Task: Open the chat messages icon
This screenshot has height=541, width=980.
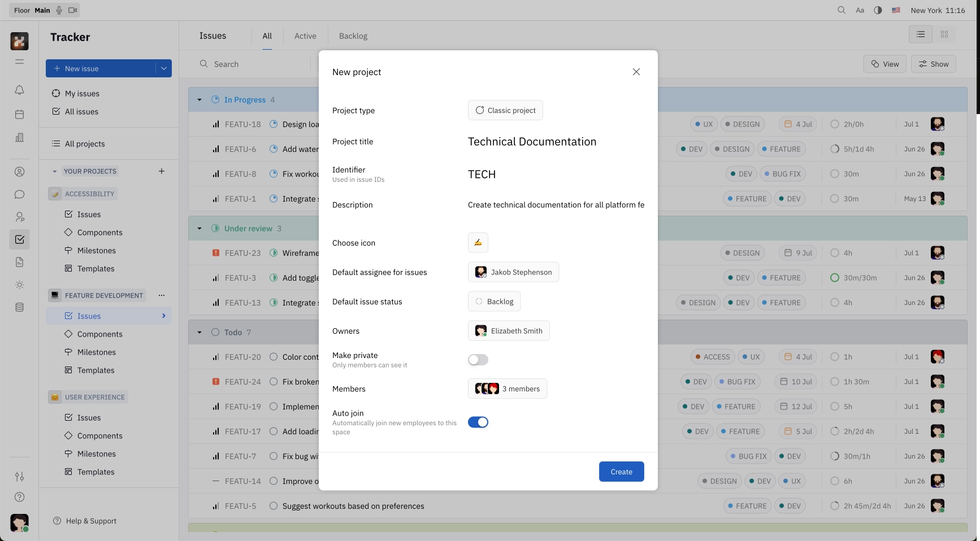Action: pyautogui.click(x=19, y=194)
